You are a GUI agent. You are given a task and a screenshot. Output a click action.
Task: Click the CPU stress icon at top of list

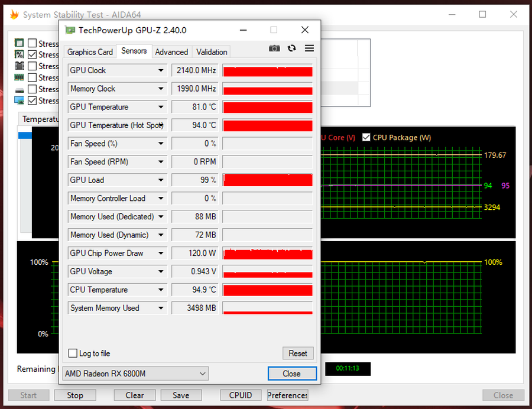(x=19, y=43)
